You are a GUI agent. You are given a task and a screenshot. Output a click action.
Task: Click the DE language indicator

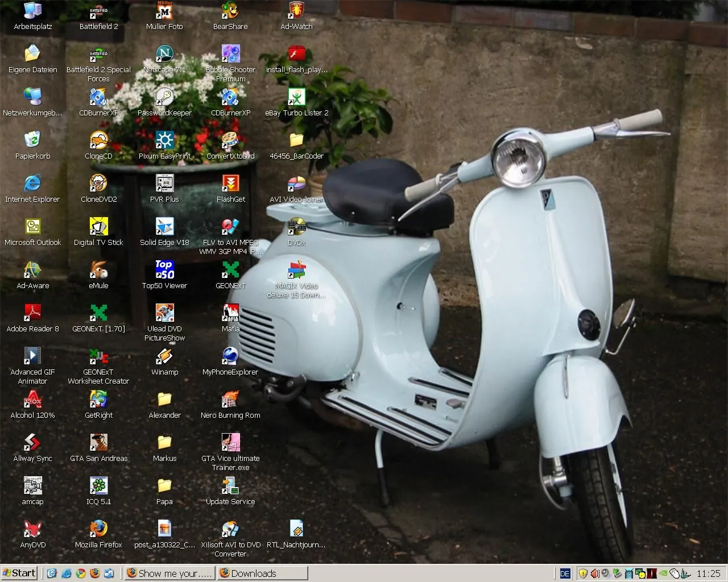[565, 573]
